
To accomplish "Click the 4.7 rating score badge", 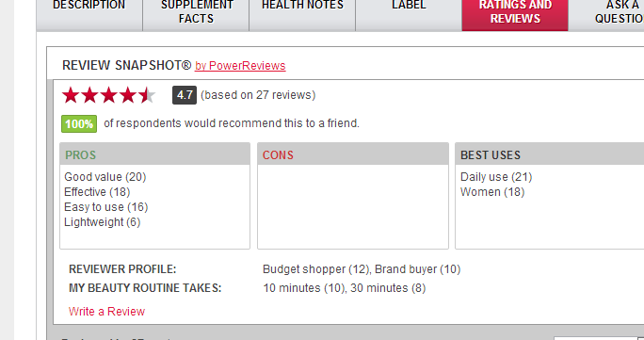I will (185, 95).
